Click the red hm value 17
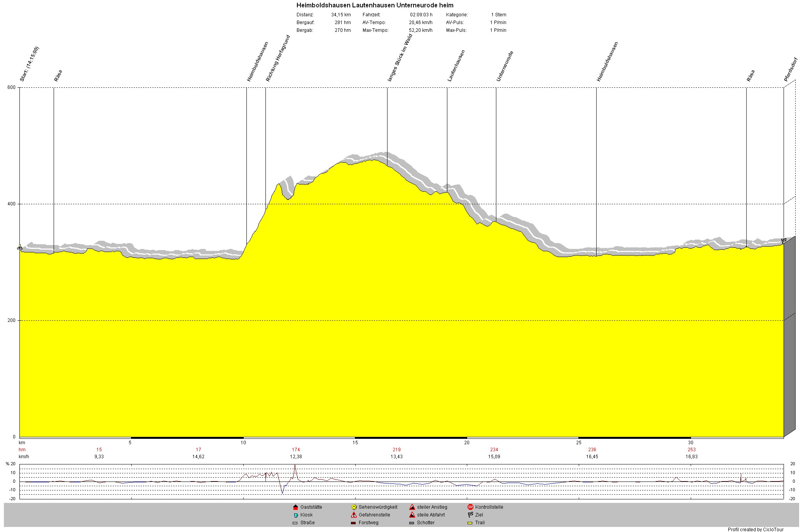 point(198,450)
